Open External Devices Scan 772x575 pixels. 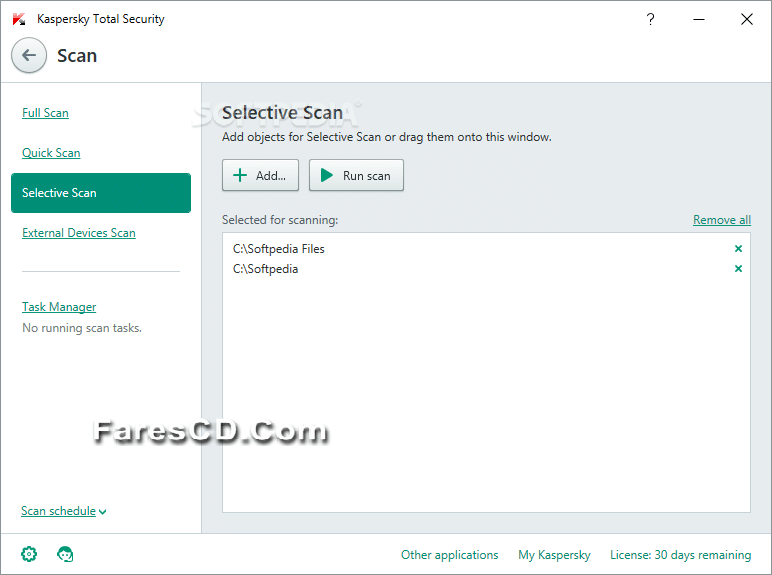point(79,233)
